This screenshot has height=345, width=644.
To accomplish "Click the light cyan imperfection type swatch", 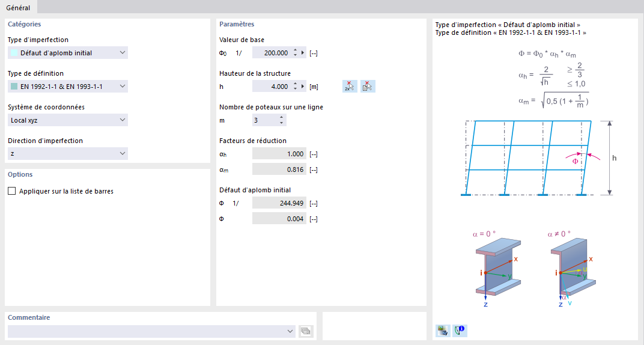I will [x=14, y=52].
